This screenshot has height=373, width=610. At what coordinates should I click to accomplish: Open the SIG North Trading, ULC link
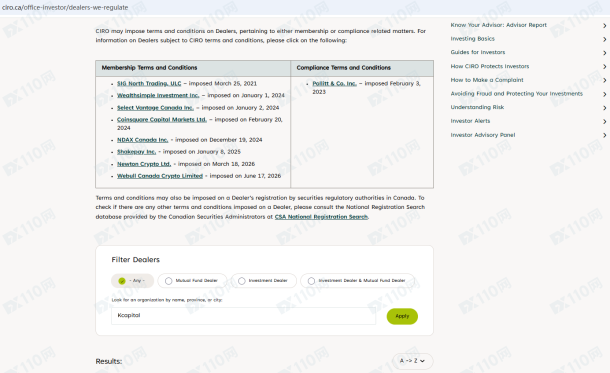tap(149, 84)
